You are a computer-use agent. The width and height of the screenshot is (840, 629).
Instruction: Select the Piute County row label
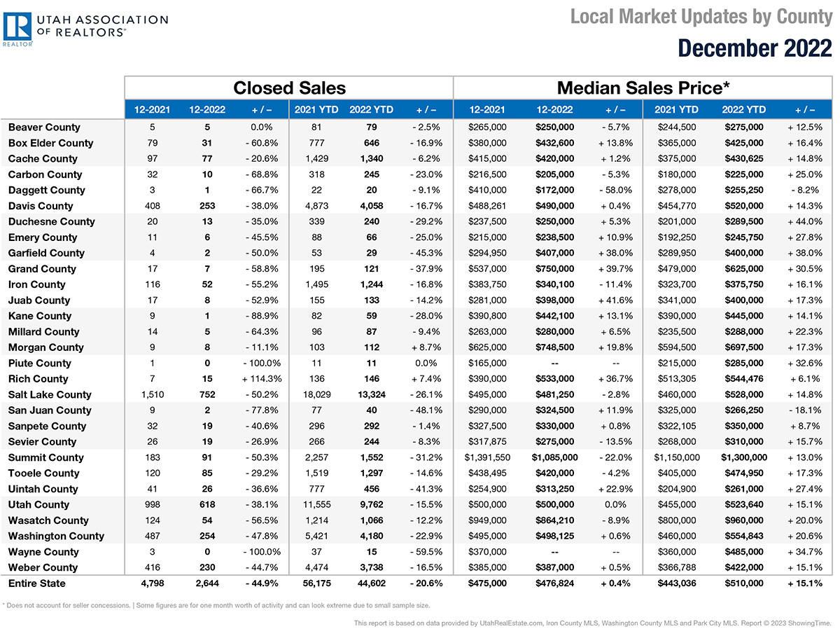[x=40, y=363]
